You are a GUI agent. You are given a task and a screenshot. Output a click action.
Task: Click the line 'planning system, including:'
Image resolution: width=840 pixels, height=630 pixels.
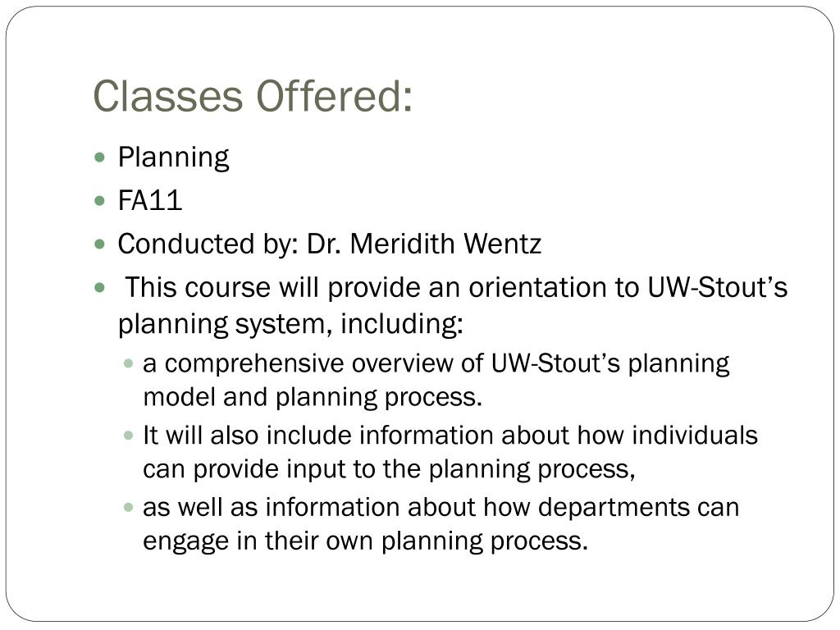pyautogui.click(x=290, y=324)
